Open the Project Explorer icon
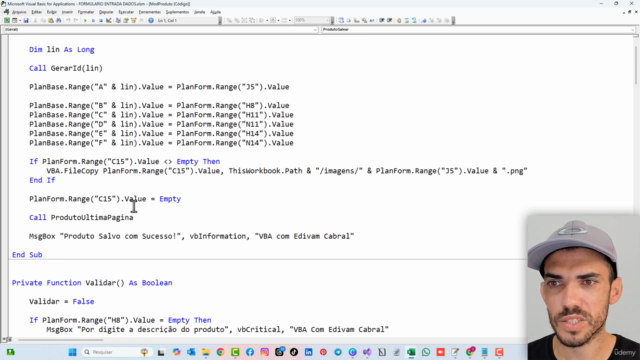 pyautogui.click(x=118, y=20)
